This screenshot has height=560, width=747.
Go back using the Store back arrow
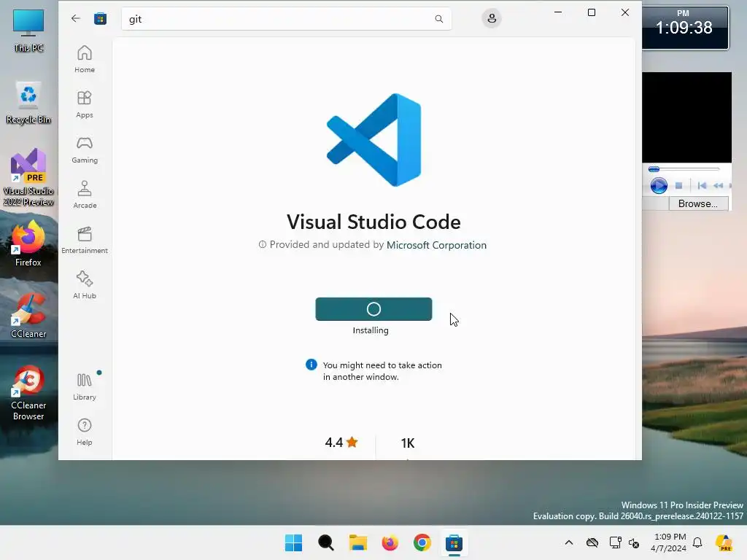76,18
